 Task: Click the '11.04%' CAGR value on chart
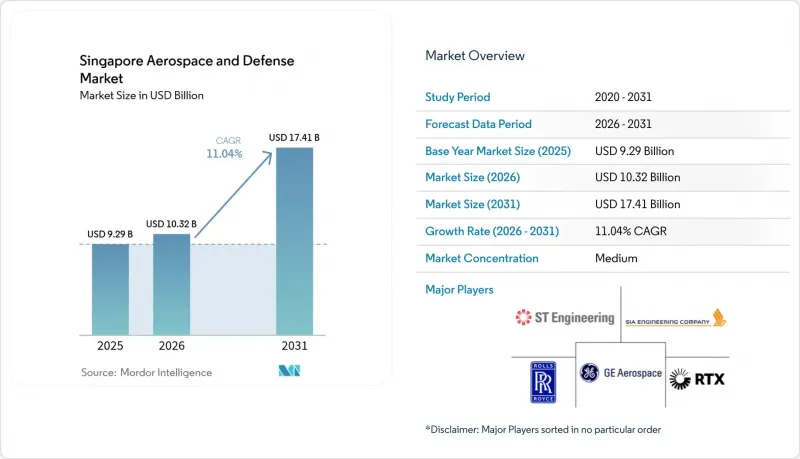click(224, 154)
